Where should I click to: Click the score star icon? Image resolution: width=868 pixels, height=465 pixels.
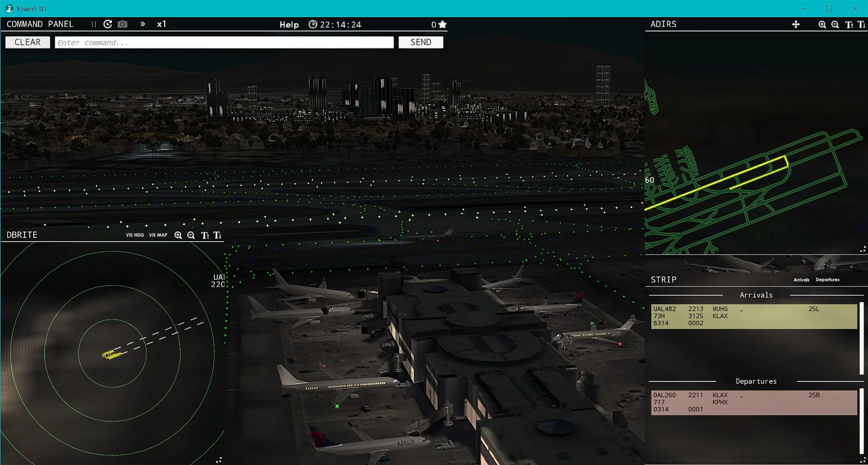[x=443, y=24]
